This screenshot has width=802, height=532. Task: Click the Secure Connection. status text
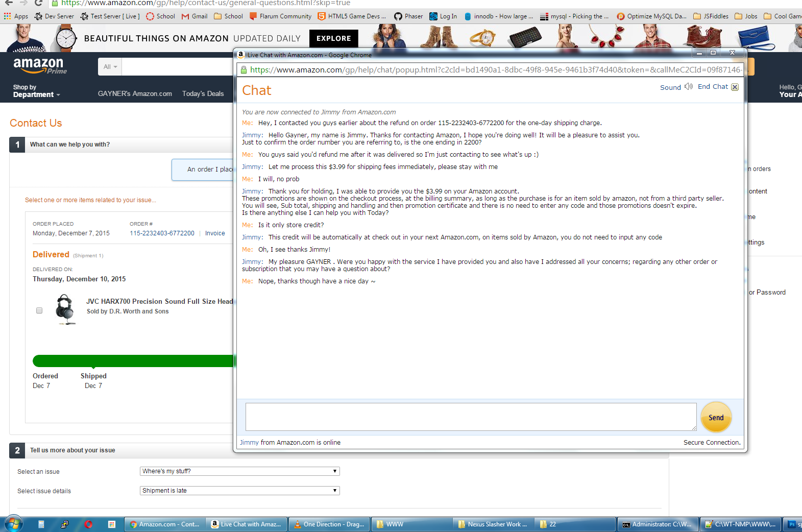[x=712, y=443]
